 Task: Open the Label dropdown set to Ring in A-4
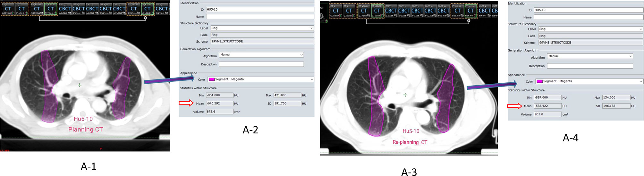point(591,29)
